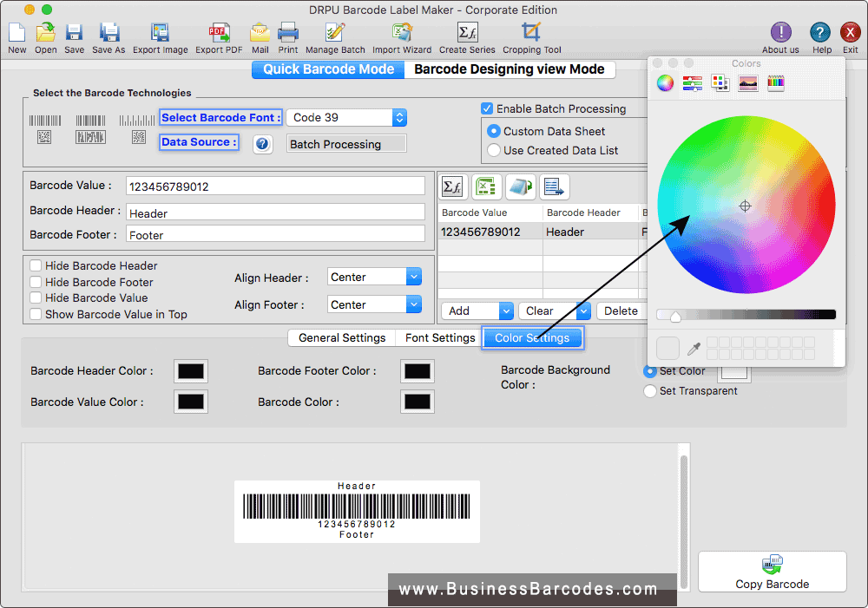Click the About us icon
868x608 pixels.
(x=780, y=33)
